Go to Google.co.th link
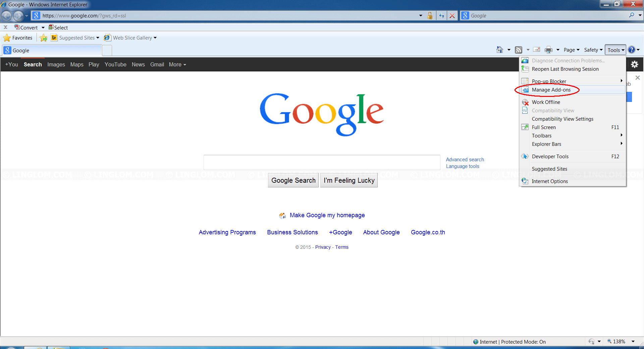Screen dimensions: 644x349 click(x=428, y=232)
